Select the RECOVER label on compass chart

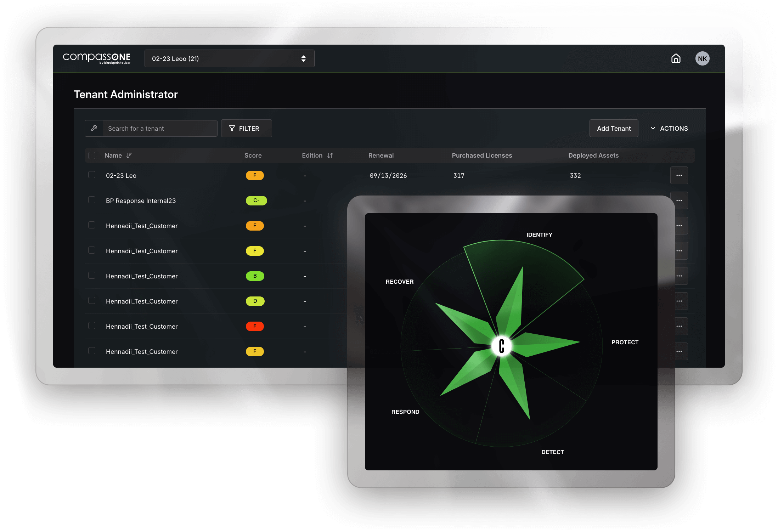[x=399, y=282]
